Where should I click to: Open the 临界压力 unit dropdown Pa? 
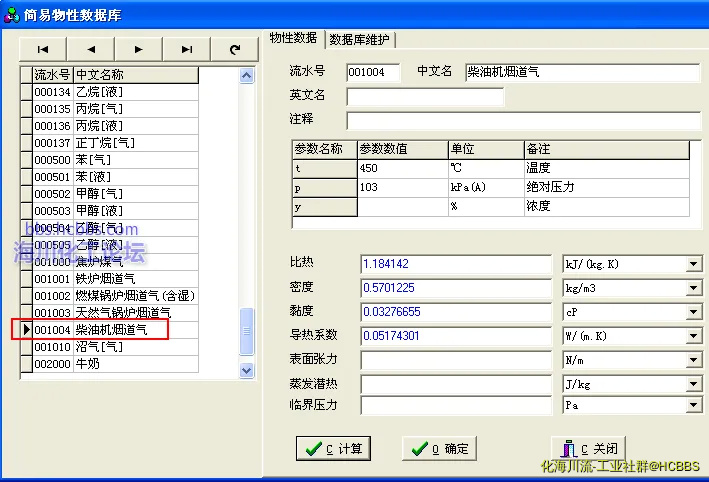pos(694,405)
